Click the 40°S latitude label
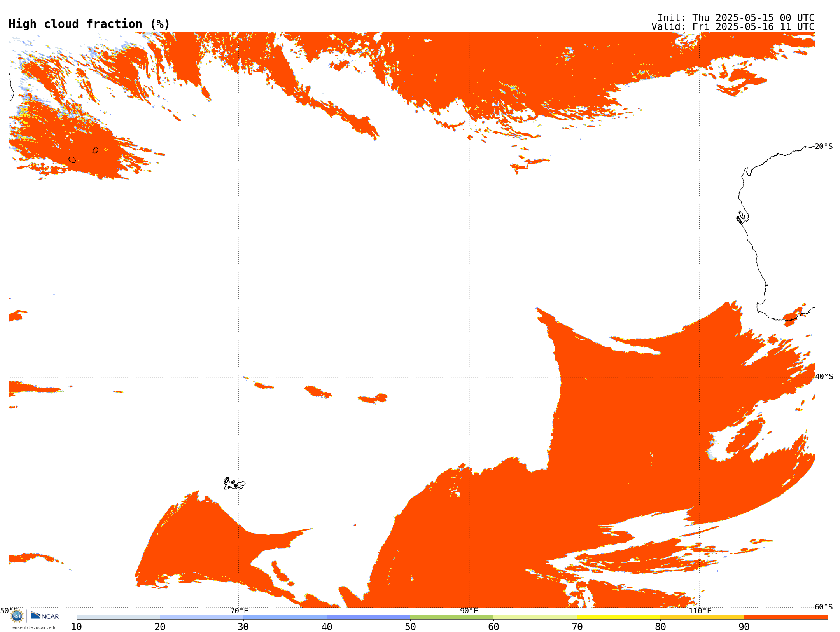The height and width of the screenshot is (632, 840). point(824,377)
